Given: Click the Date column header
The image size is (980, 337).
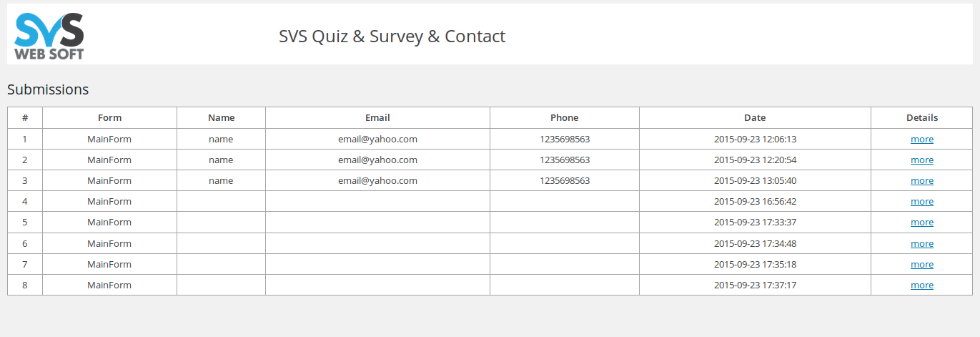Looking at the screenshot, I should click(755, 118).
